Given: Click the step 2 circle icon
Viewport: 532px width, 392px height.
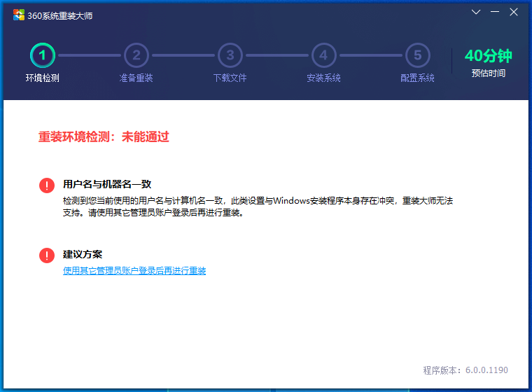Looking at the screenshot, I should click(x=136, y=55).
